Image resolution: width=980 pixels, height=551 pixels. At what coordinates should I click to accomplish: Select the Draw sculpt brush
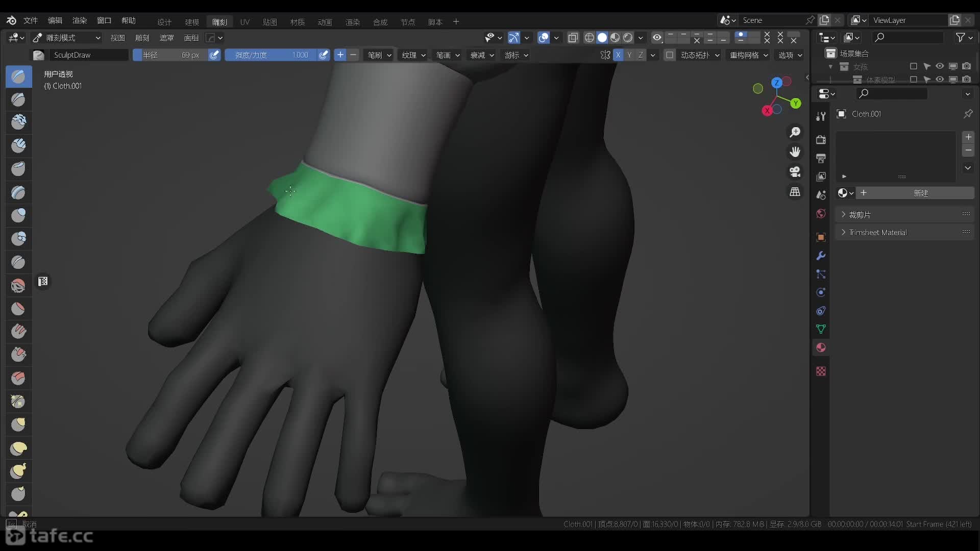[x=18, y=77]
